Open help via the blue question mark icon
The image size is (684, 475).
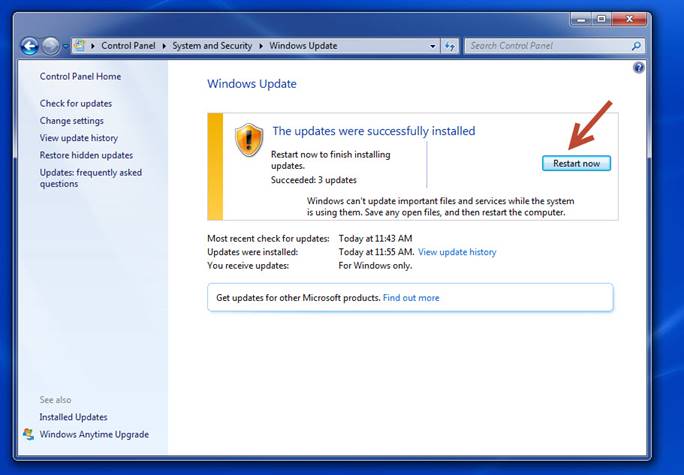tap(639, 67)
